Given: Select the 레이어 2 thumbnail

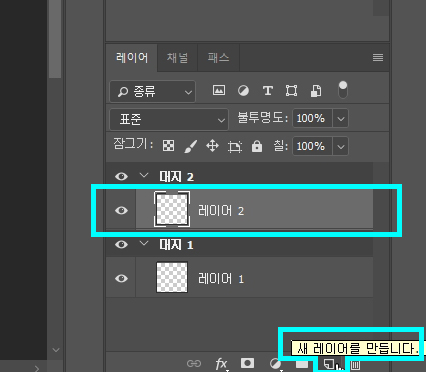Looking at the screenshot, I should (x=172, y=209).
